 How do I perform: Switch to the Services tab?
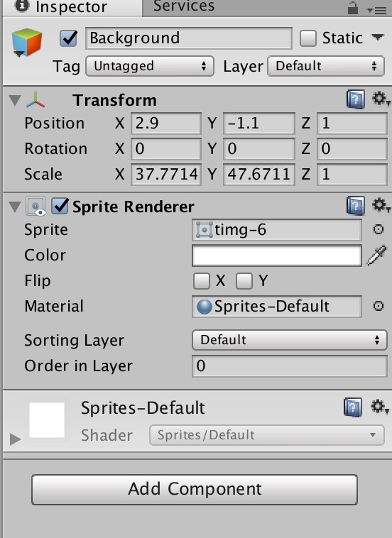pyautogui.click(x=184, y=6)
